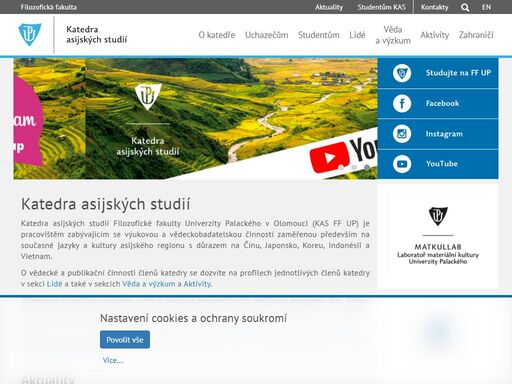Open Studujte na FF UP link
The height and width of the screenshot is (384, 512).
(458, 73)
